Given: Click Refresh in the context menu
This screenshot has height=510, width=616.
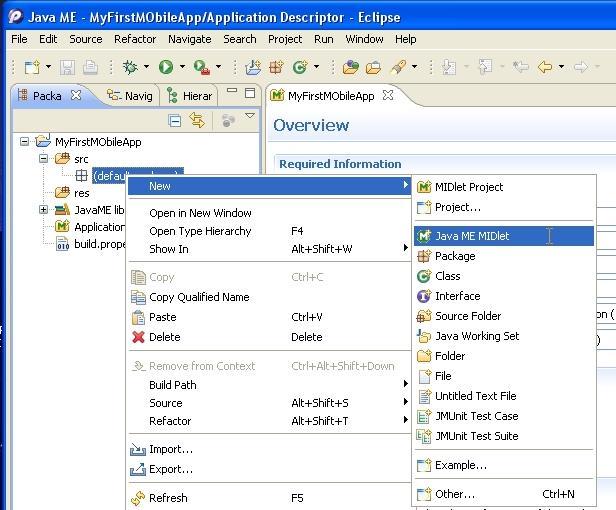Looking at the screenshot, I should point(270,498).
